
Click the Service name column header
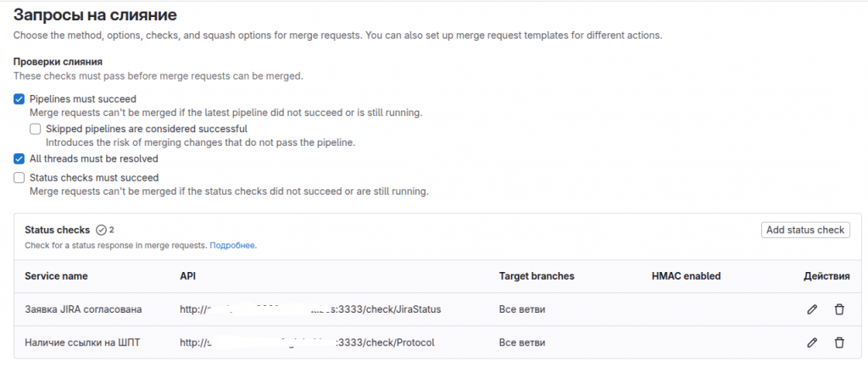pos(57,276)
